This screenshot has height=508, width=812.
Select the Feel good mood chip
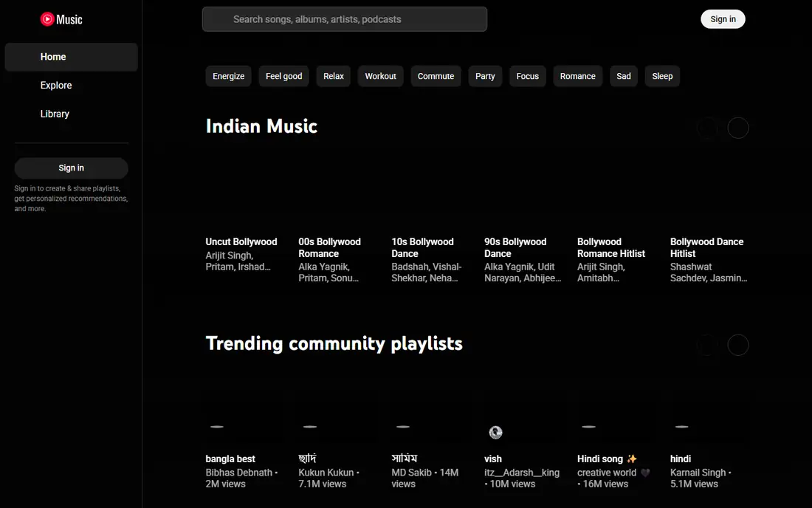(283, 76)
